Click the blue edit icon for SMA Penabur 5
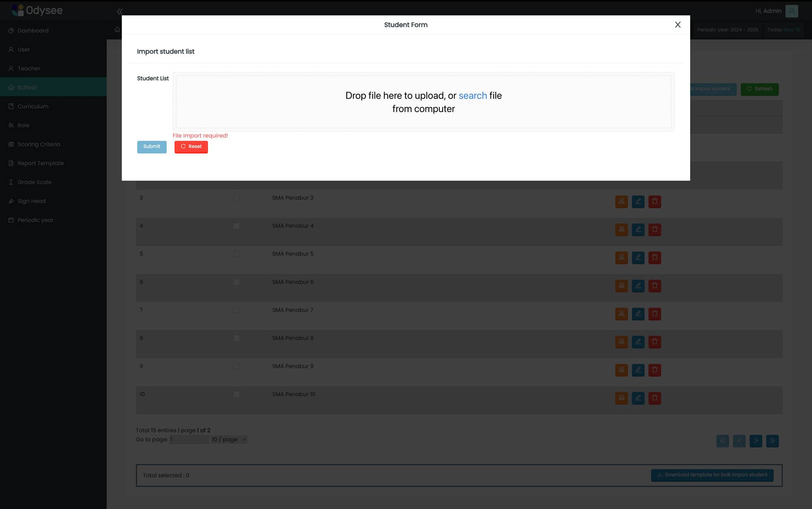 click(x=638, y=257)
